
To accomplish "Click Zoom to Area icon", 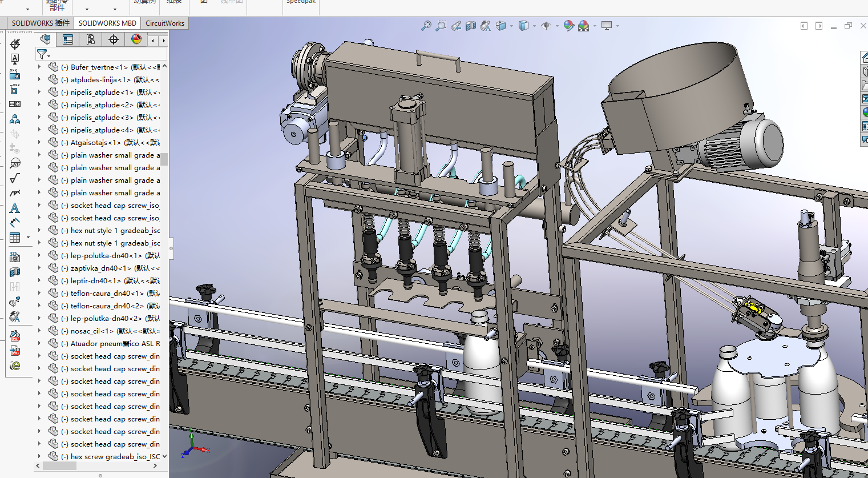I will pyautogui.click(x=441, y=26).
